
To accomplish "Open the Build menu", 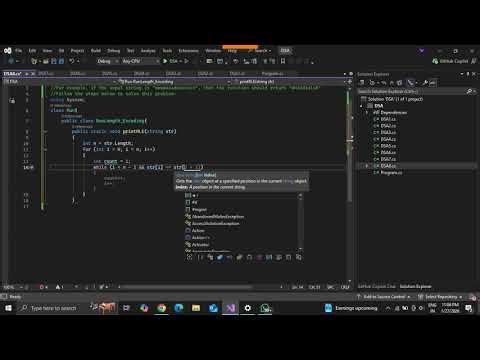I will (96, 51).
